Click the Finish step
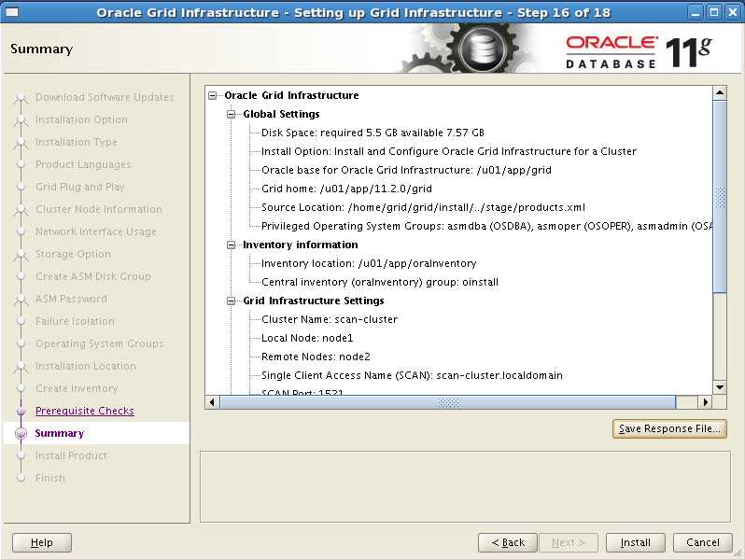This screenshot has width=745, height=560. [49, 478]
